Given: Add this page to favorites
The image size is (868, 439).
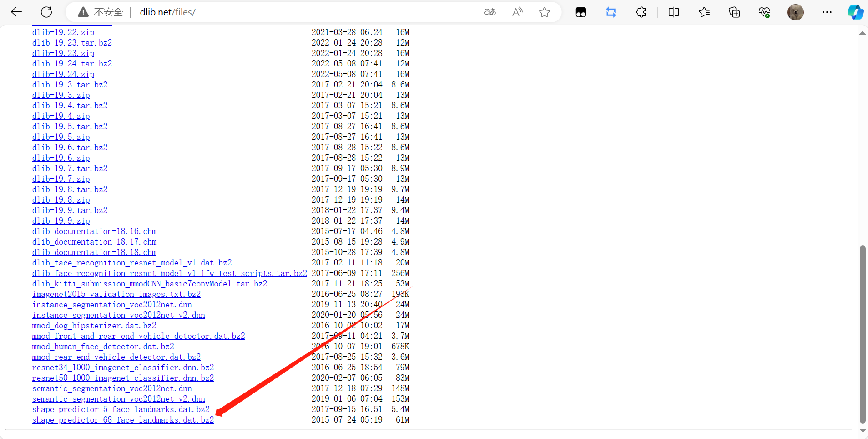Looking at the screenshot, I should pyautogui.click(x=545, y=12).
